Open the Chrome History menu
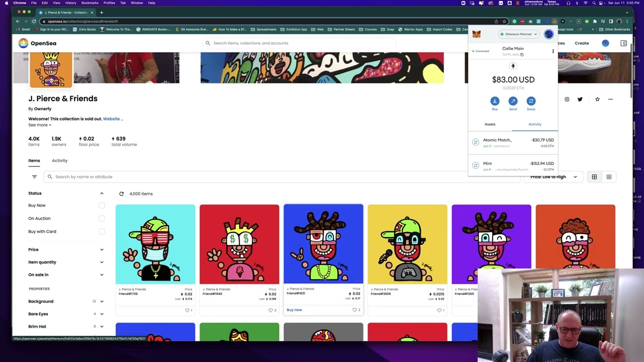 [70, 3]
